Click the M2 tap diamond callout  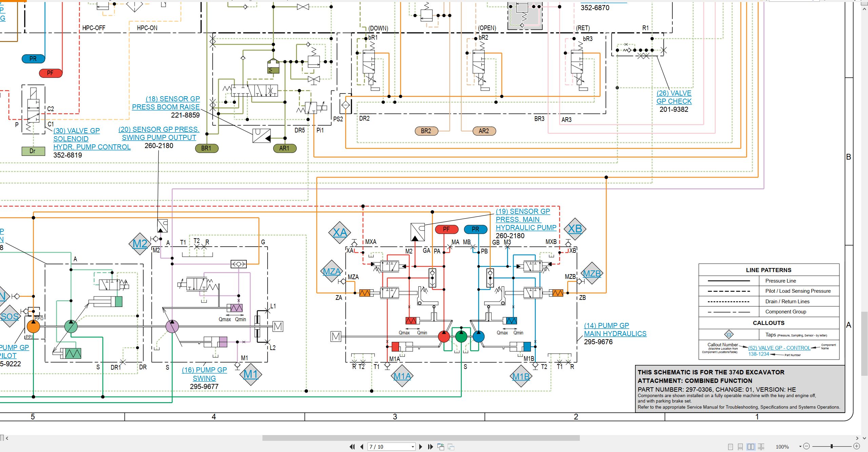pos(140,244)
